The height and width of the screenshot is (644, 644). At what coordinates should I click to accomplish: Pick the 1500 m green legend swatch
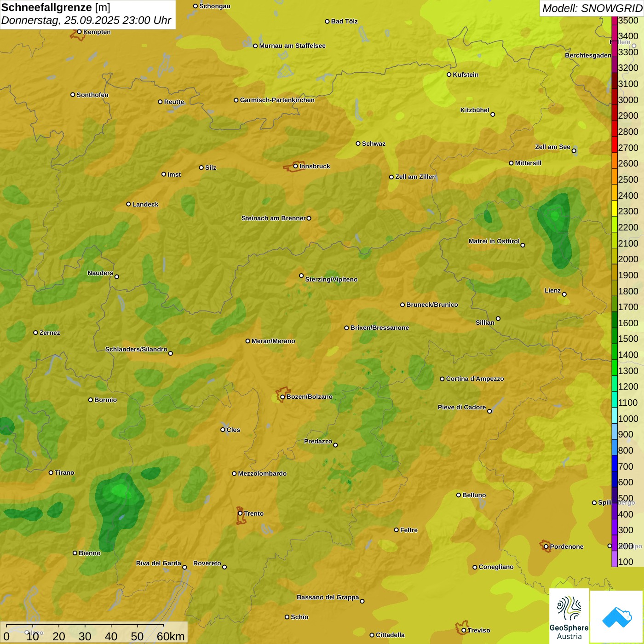[x=615, y=336]
